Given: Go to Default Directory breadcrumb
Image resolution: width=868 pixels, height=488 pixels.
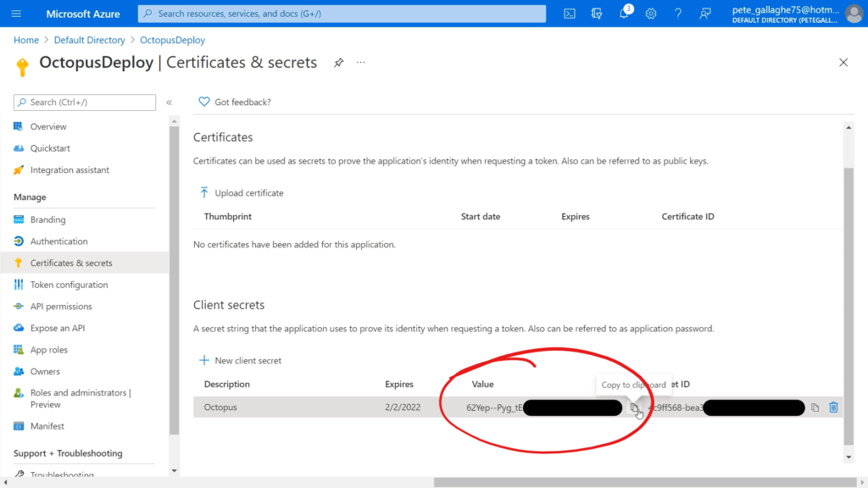Looking at the screenshot, I should tap(89, 40).
